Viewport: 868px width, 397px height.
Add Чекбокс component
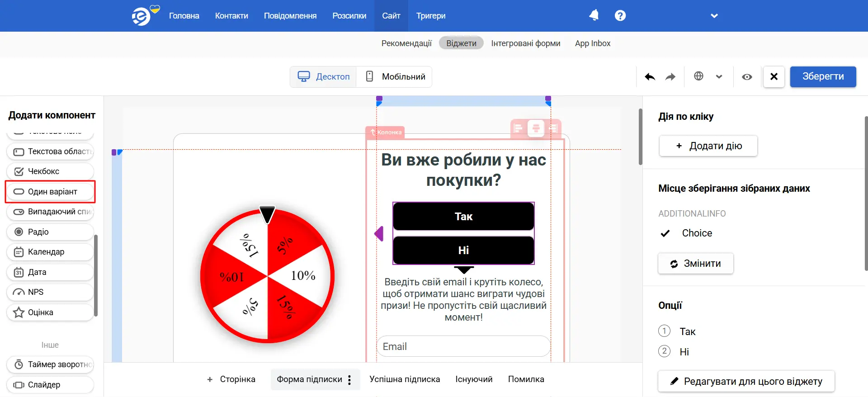click(x=50, y=171)
